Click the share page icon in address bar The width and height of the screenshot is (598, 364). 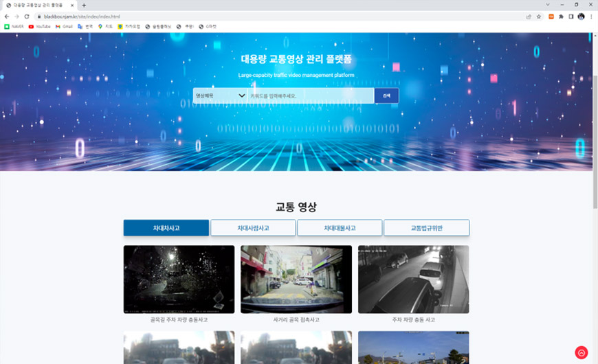point(529,16)
